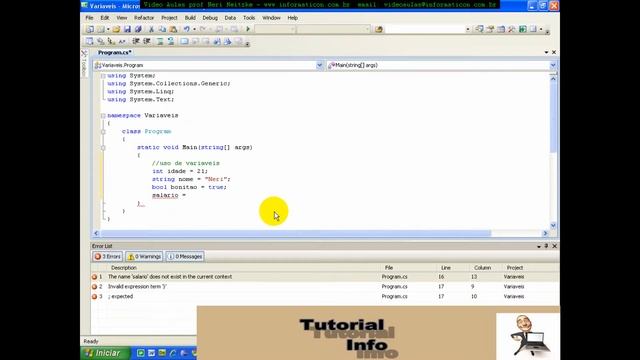Click the Increase Indent icon
Image resolution: width=640 pixels, height=360 pixels.
147,41
